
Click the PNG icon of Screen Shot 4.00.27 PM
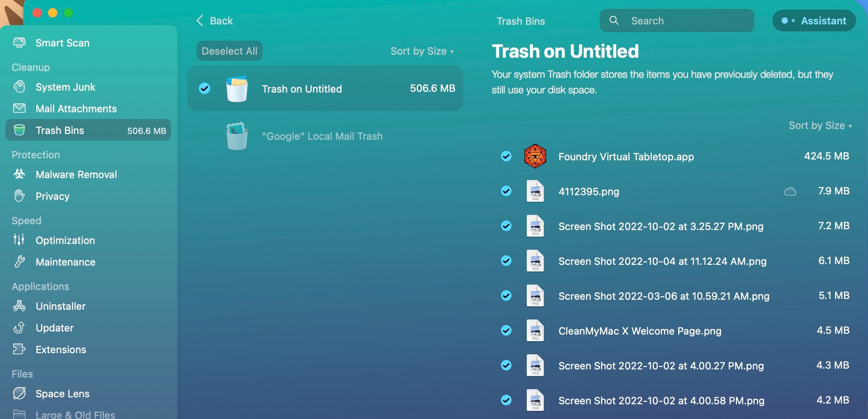(535, 365)
